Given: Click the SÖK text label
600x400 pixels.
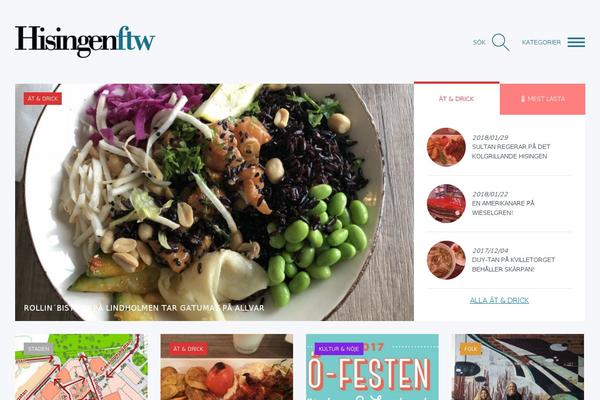Looking at the screenshot, I should (479, 42).
